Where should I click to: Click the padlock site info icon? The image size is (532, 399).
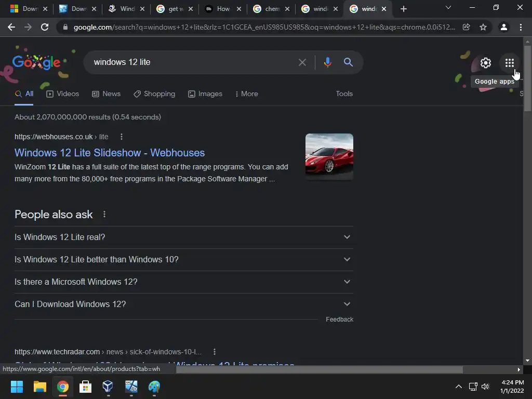coord(65,27)
